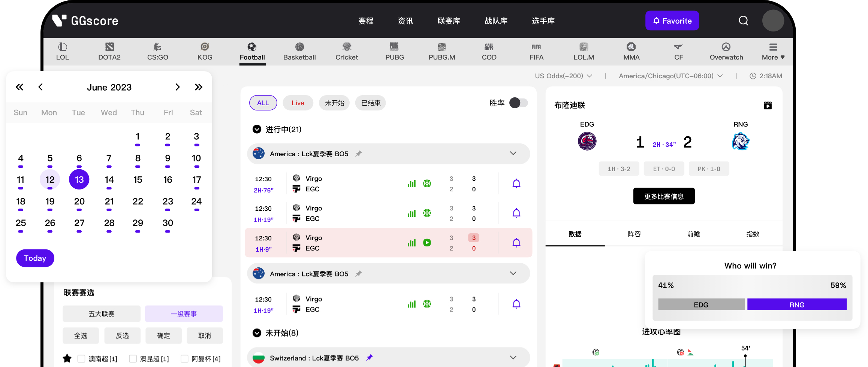Filter matches by Live

click(298, 103)
